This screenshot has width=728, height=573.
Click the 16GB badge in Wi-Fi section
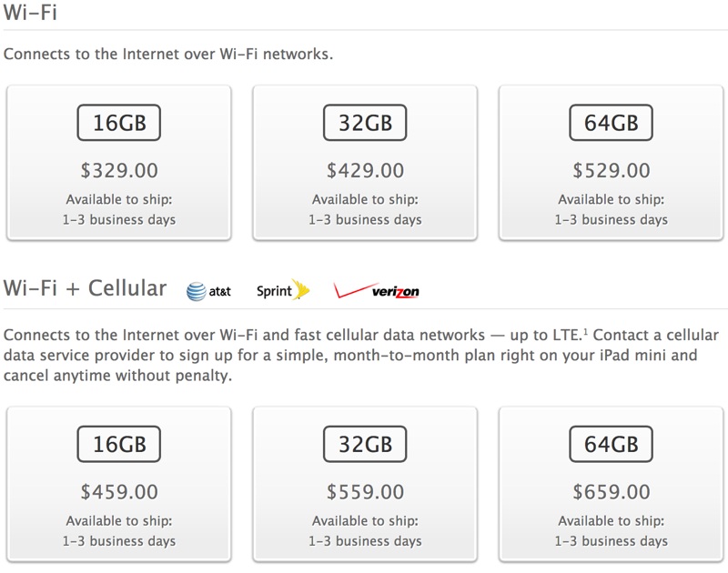(x=119, y=123)
